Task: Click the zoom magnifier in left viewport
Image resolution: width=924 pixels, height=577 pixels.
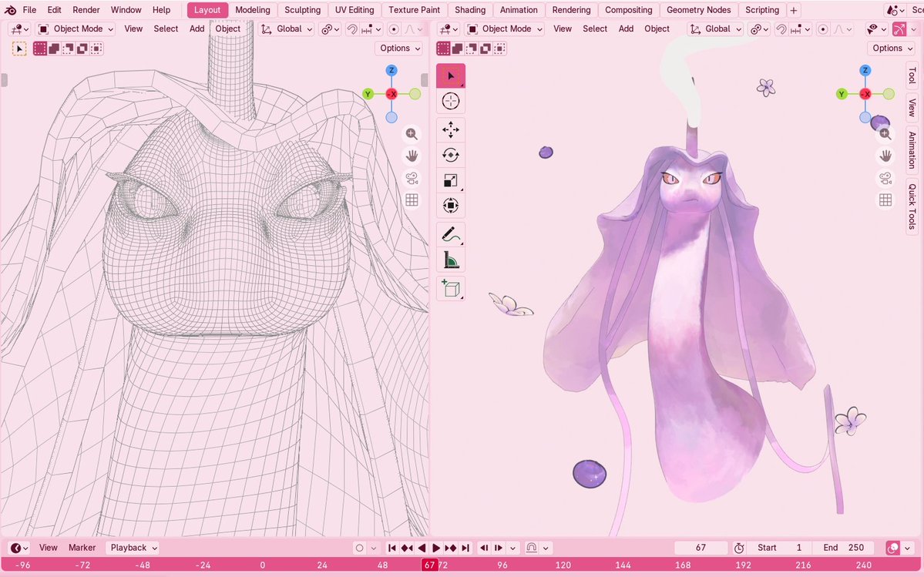Action: click(412, 134)
